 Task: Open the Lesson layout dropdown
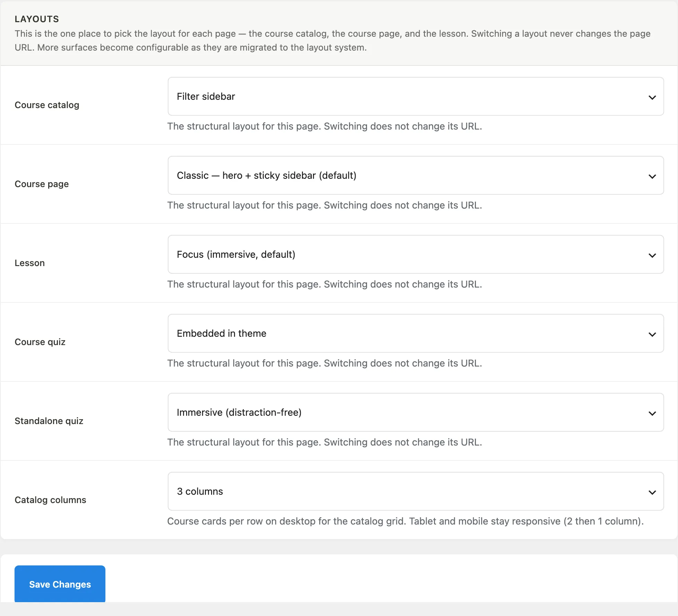tap(416, 254)
